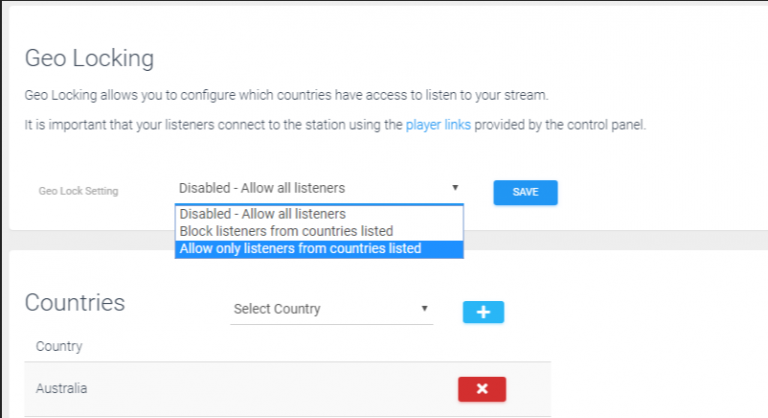This screenshot has height=418, width=768.
Task: Expand the Select Country dropdown arrow
Action: [x=425, y=308]
